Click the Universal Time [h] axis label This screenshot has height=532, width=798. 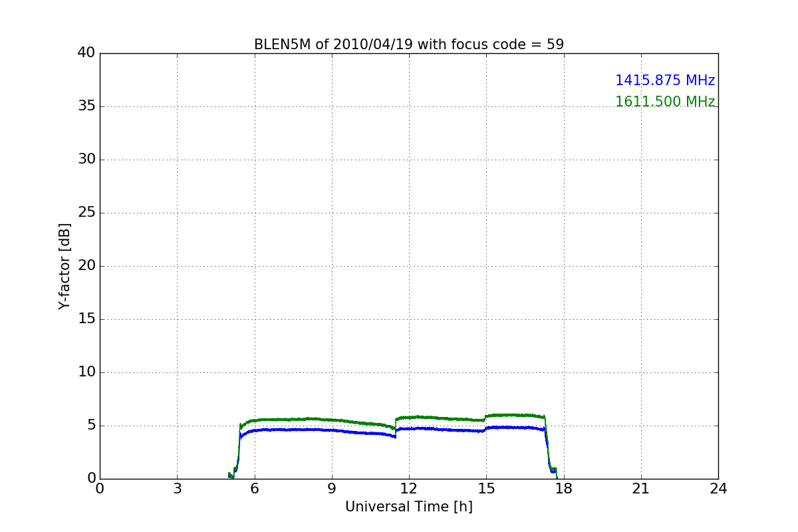(409, 507)
